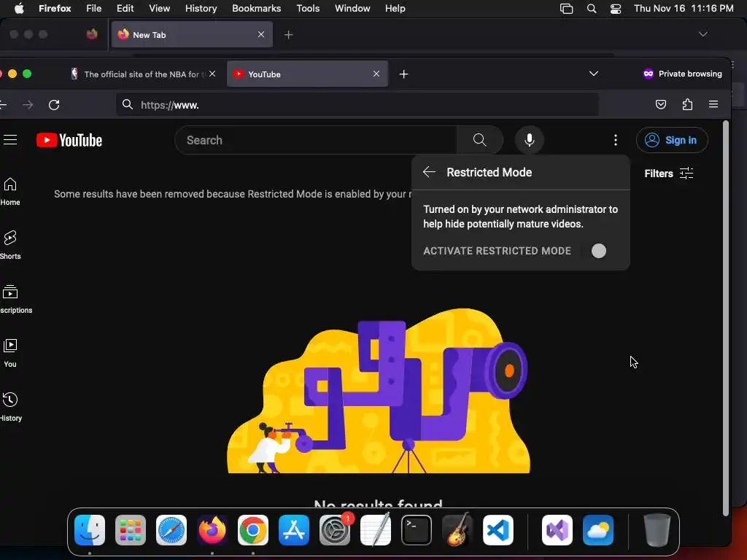Close the YouTube tab
747x560 pixels.
click(x=376, y=74)
